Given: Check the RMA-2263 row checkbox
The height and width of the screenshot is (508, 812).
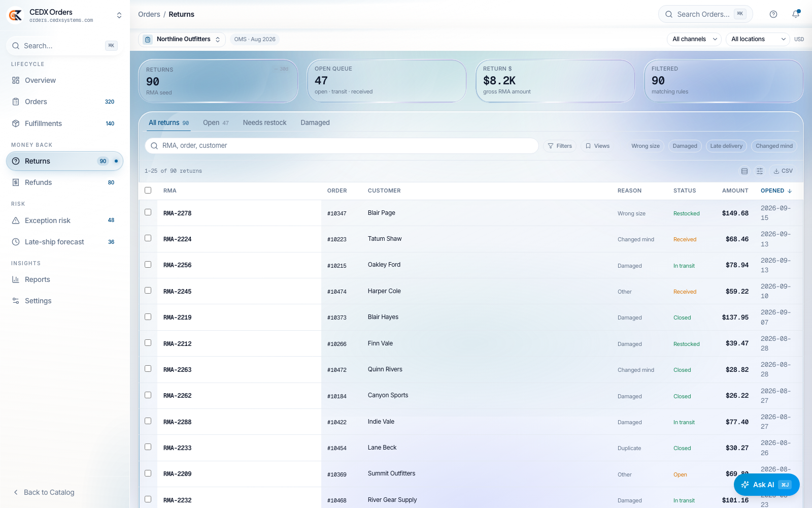Looking at the screenshot, I should click(x=148, y=369).
